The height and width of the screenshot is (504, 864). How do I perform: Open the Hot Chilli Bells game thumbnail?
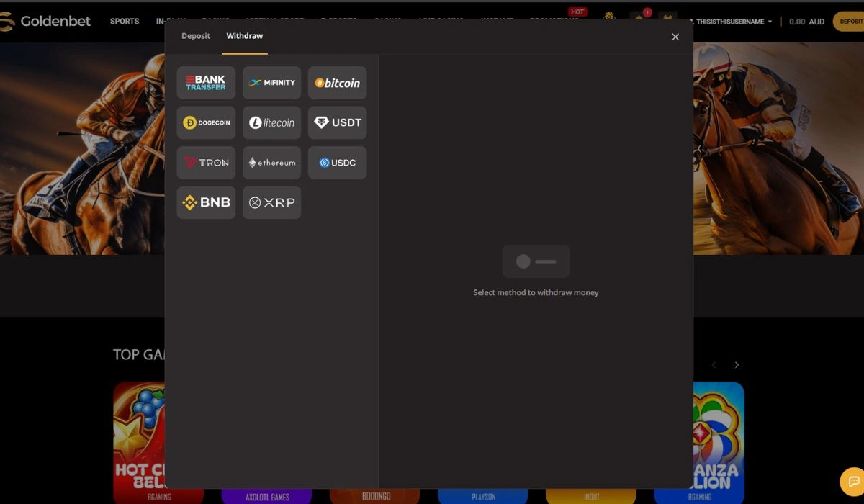coord(139,443)
